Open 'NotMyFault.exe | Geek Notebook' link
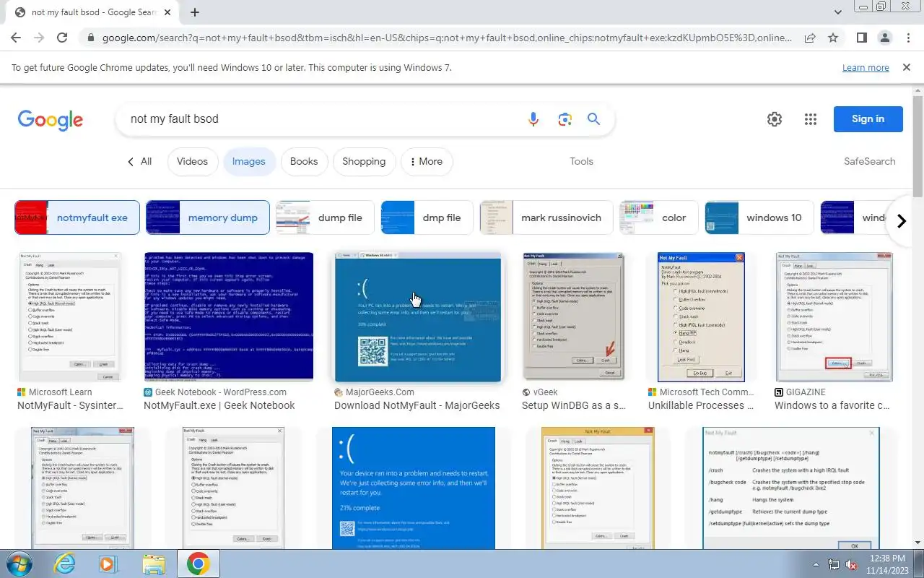The width and height of the screenshot is (924, 578). point(219,405)
